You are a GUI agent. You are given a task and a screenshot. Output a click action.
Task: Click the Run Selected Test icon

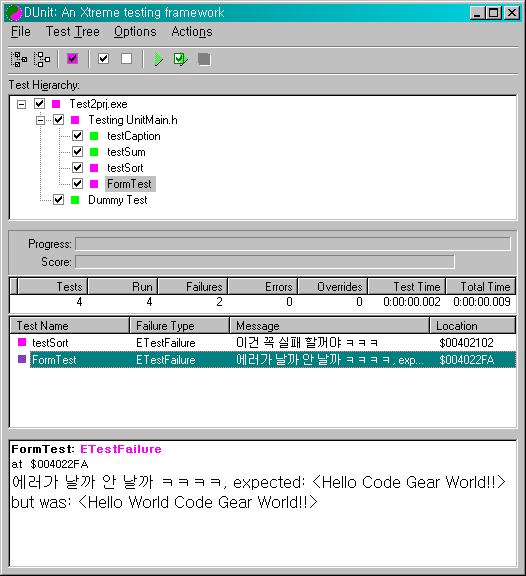click(x=181, y=59)
